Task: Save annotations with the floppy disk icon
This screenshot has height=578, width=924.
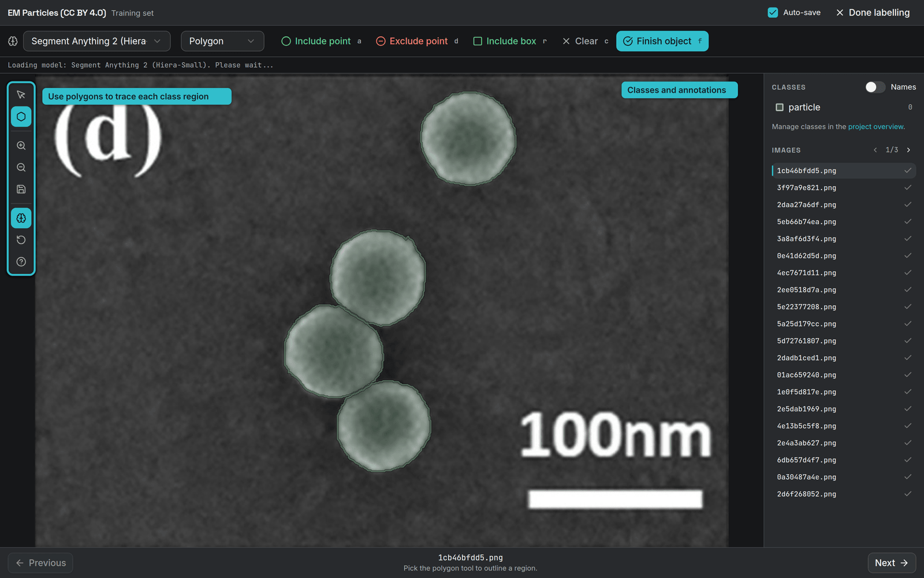Action: point(21,189)
